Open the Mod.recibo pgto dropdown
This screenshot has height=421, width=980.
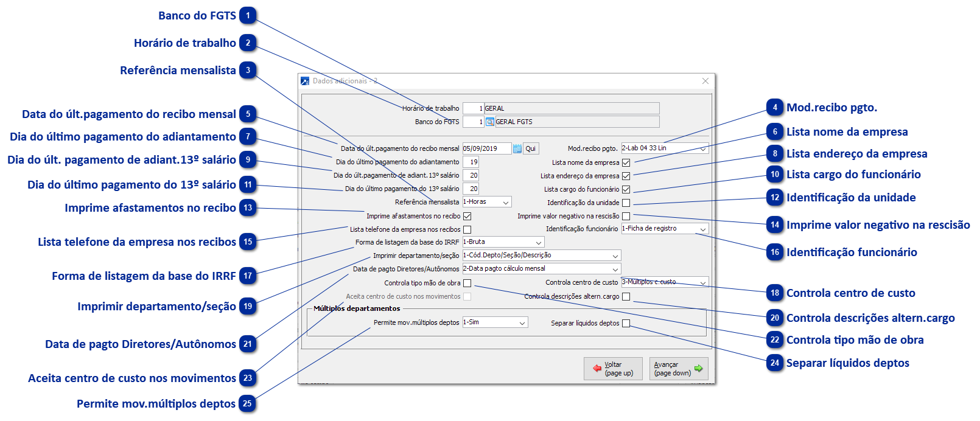pos(703,148)
